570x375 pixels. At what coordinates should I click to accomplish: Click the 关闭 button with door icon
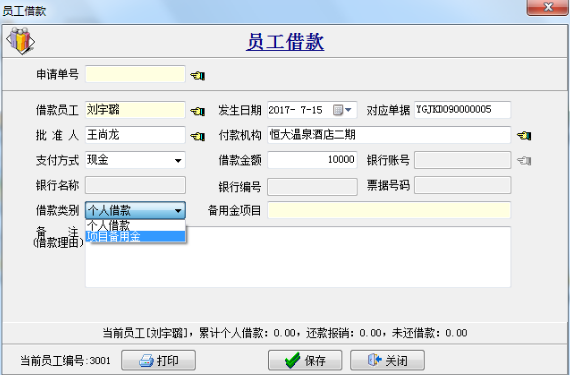(387, 360)
